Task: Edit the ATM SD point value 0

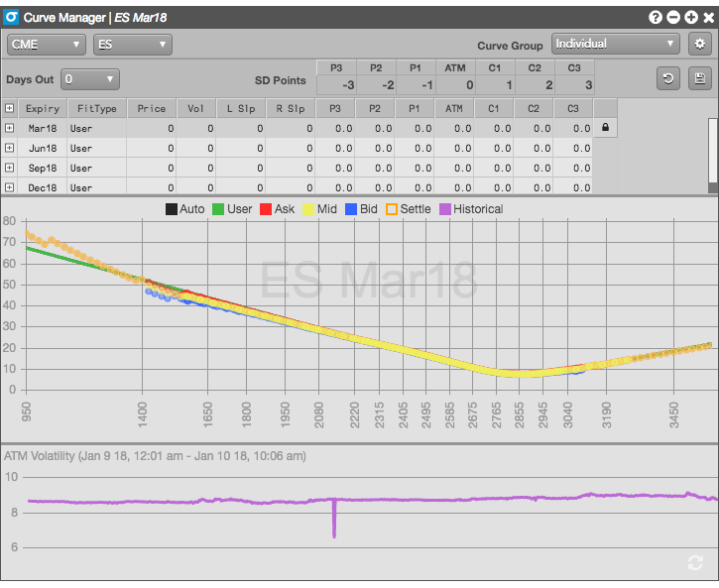Action: (455, 85)
